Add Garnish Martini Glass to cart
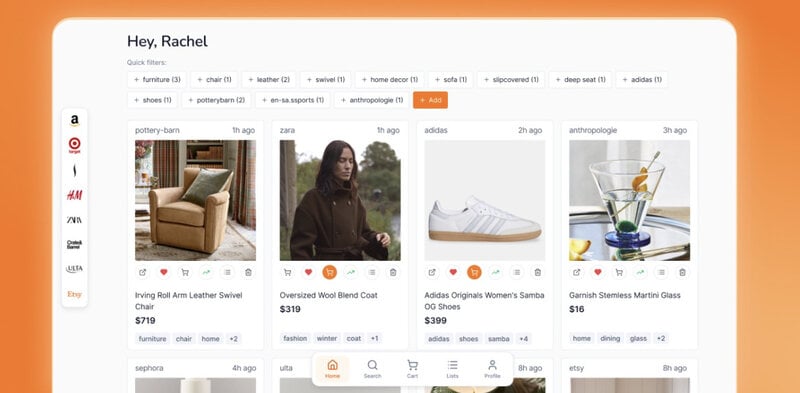This screenshot has width=800, height=393. [619, 273]
